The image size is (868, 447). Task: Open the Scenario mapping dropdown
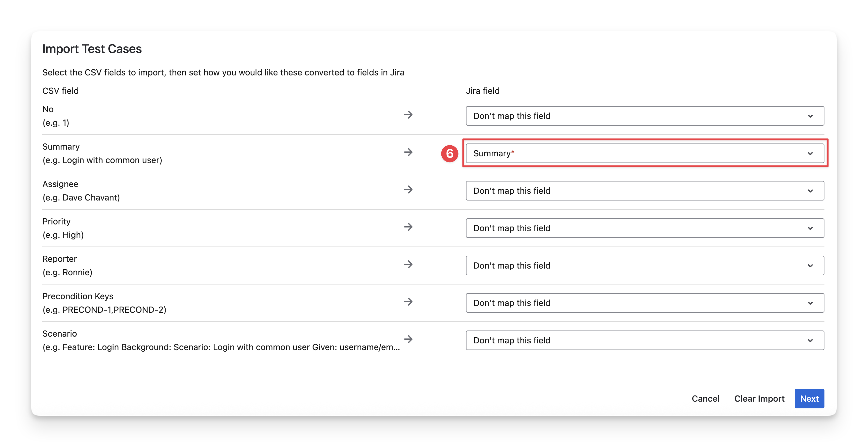pyautogui.click(x=645, y=340)
